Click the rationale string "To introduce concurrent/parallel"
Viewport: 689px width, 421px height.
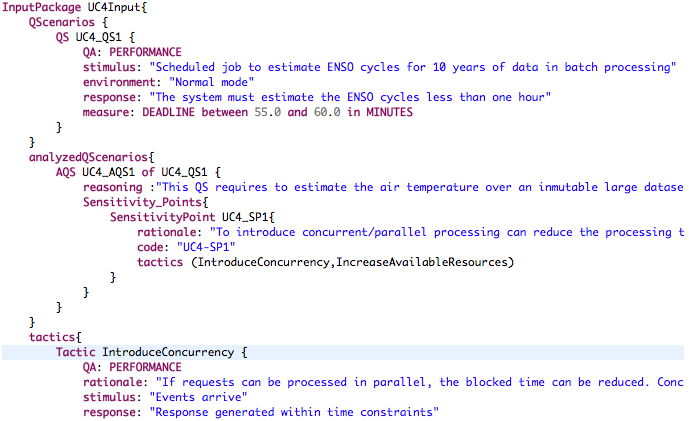pos(446,232)
